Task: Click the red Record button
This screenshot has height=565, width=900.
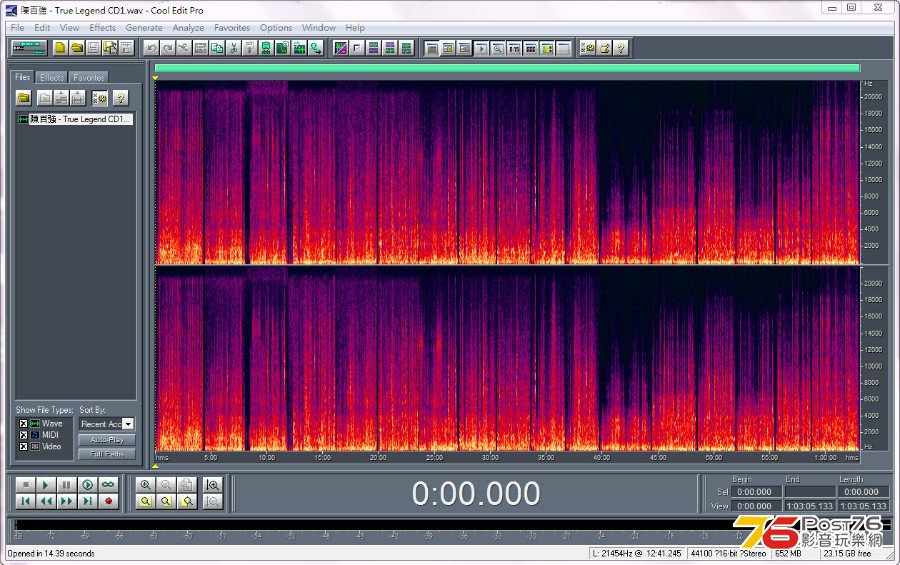Action: click(108, 501)
